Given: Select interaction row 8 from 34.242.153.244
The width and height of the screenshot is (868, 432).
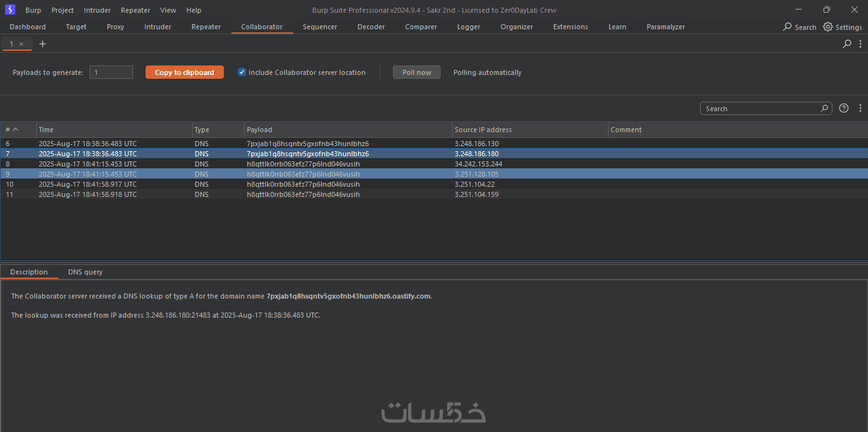Looking at the screenshot, I should (x=434, y=164).
